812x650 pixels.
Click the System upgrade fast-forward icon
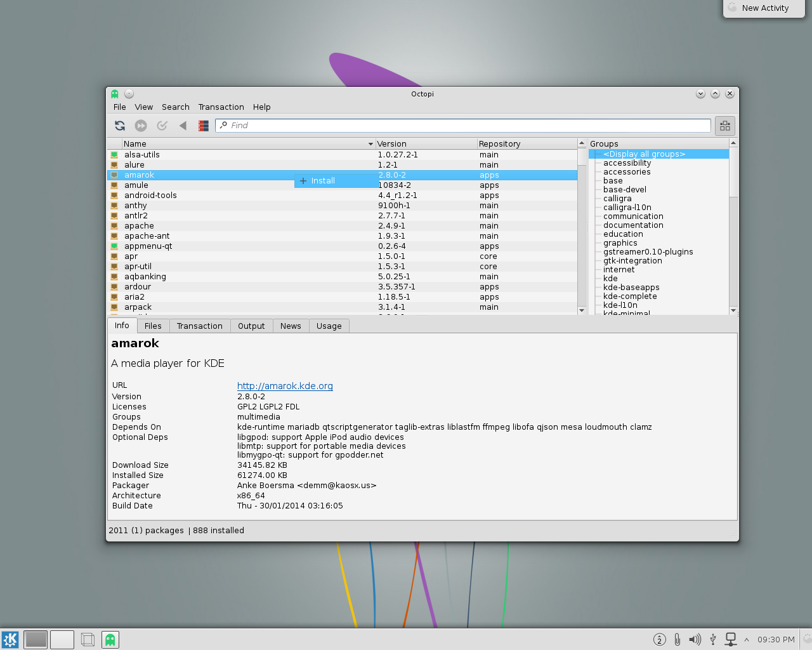[141, 126]
